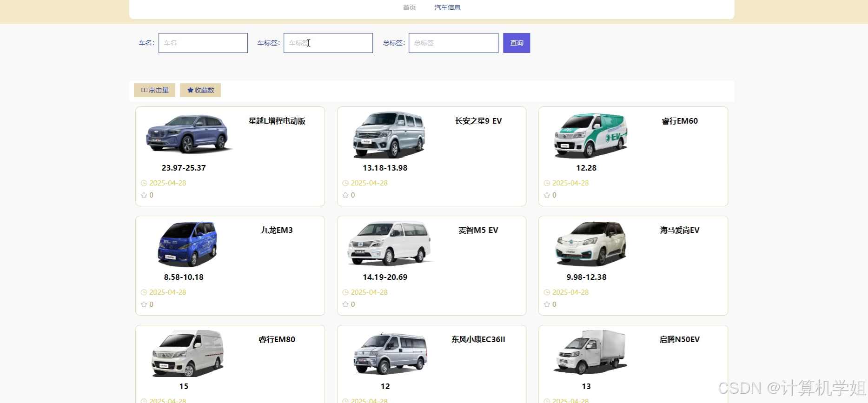Screen dimensions: 868x403
Task: Click the price 14.19-20.69
Action: (x=385, y=277)
